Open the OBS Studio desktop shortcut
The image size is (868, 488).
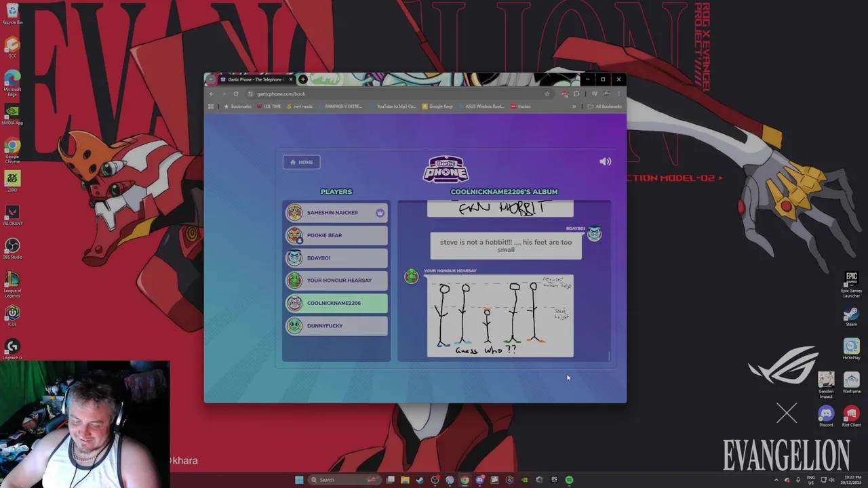tap(12, 249)
